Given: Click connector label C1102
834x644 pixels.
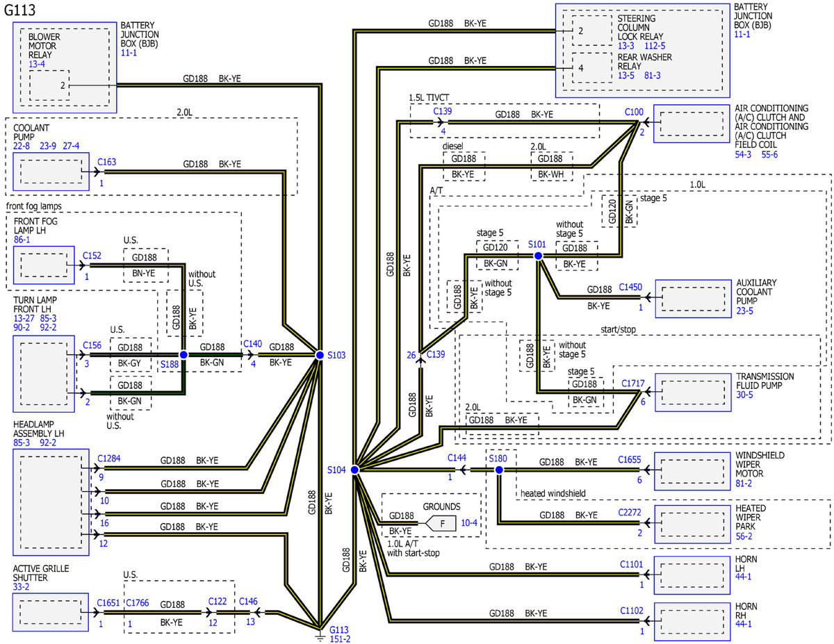Looking at the screenshot, I should point(633,611).
